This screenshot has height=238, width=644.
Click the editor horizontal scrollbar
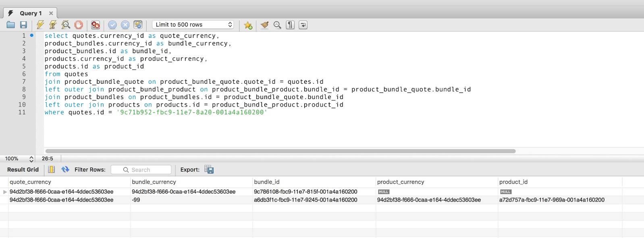click(280, 151)
